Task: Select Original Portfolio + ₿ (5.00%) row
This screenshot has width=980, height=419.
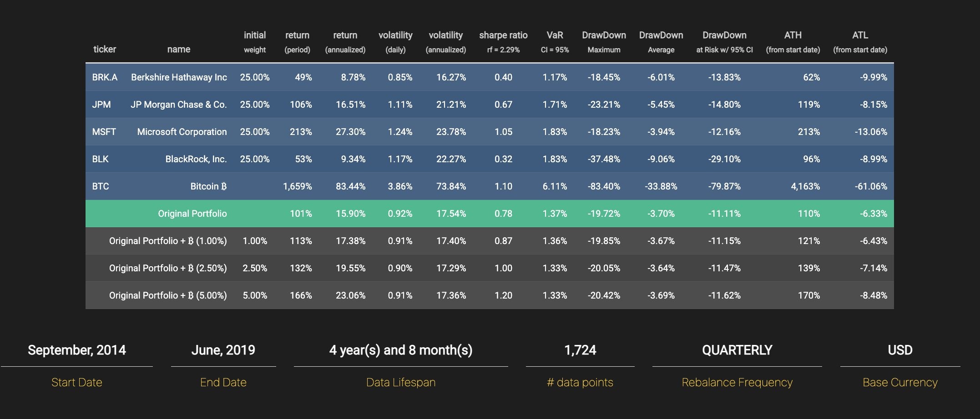Action: (490, 295)
